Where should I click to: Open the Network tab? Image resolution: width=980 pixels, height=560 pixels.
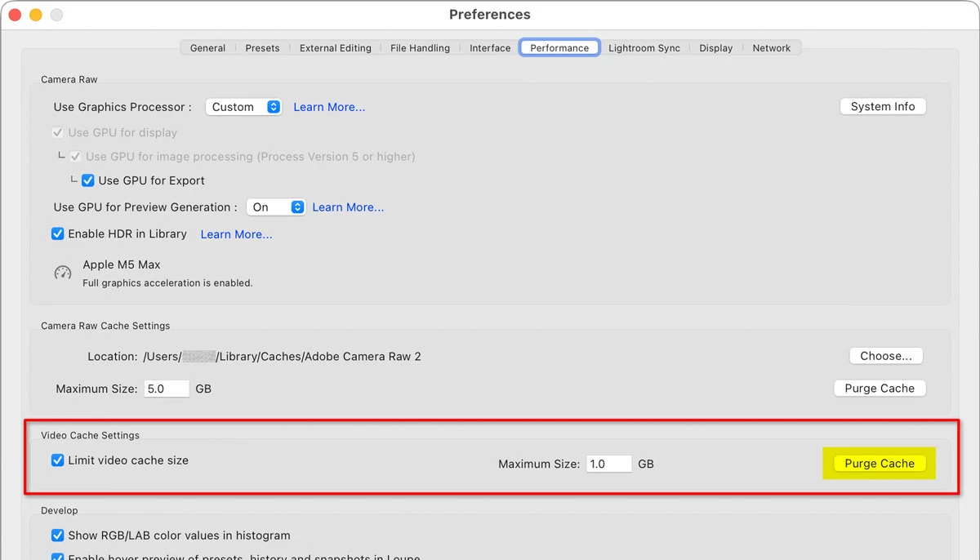click(x=771, y=48)
